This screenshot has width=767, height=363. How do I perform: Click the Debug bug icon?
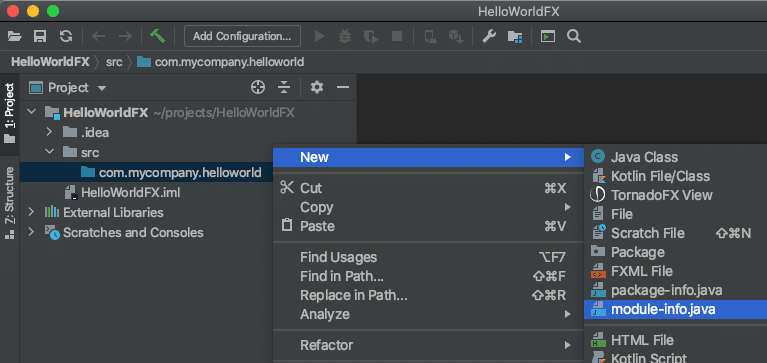pos(345,36)
